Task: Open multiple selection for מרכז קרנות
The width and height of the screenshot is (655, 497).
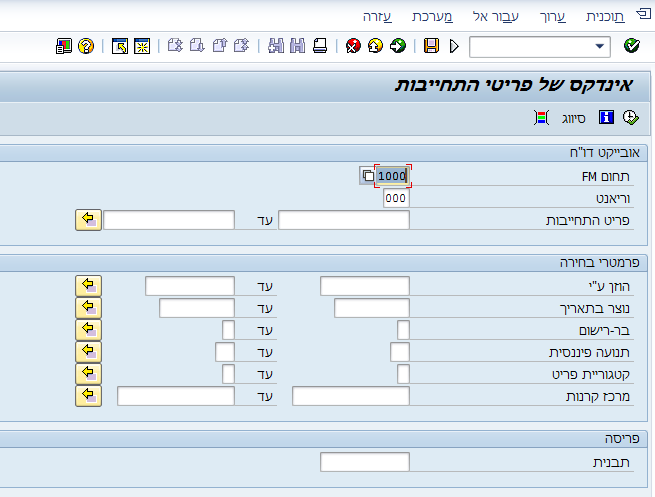Action: point(88,396)
